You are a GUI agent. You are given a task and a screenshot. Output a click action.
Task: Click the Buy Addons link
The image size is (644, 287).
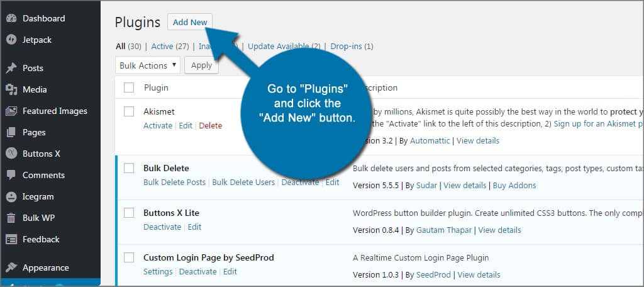(514, 186)
